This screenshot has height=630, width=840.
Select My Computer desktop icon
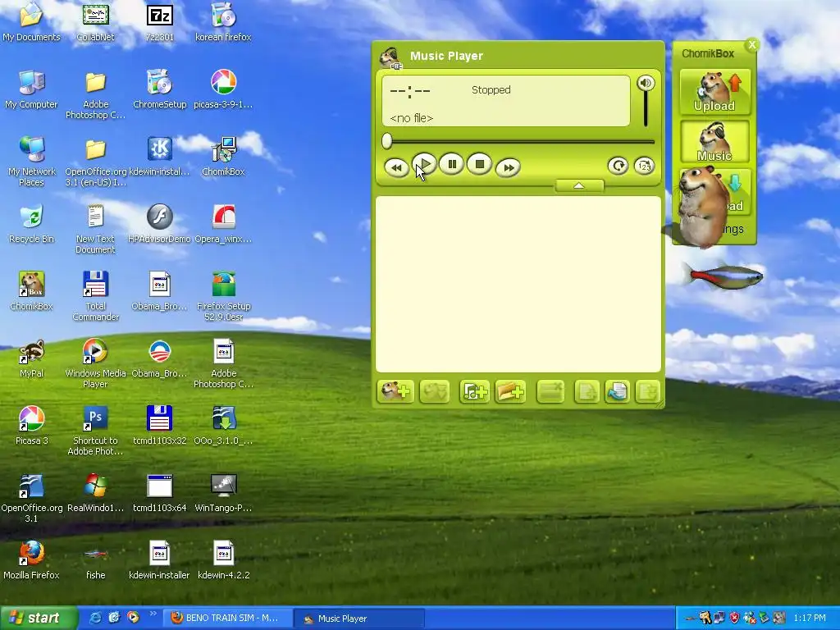[32, 89]
